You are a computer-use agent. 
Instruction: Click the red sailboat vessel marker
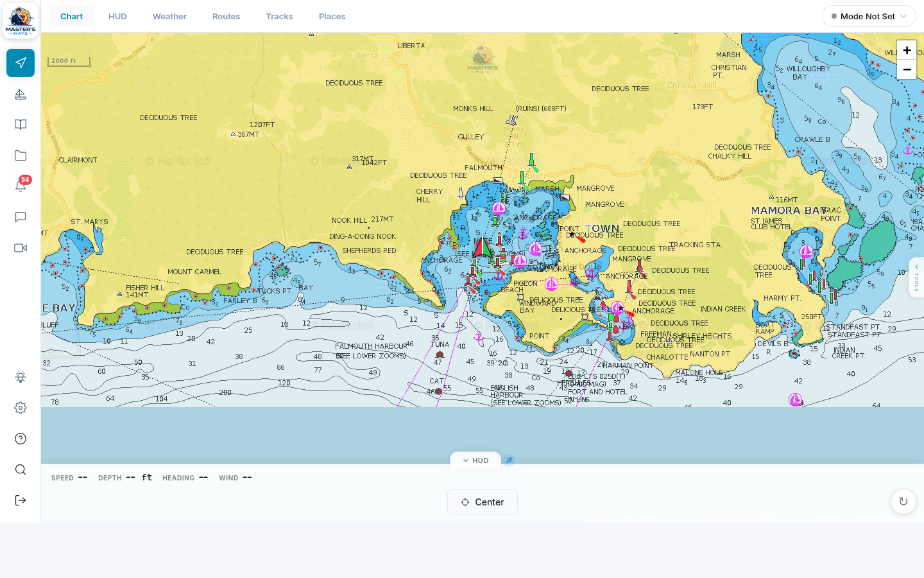tap(482, 248)
